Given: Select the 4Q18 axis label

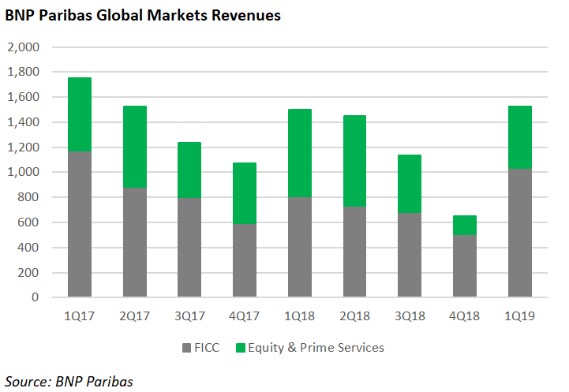Looking at the screenshot, I should click(465, 315).
